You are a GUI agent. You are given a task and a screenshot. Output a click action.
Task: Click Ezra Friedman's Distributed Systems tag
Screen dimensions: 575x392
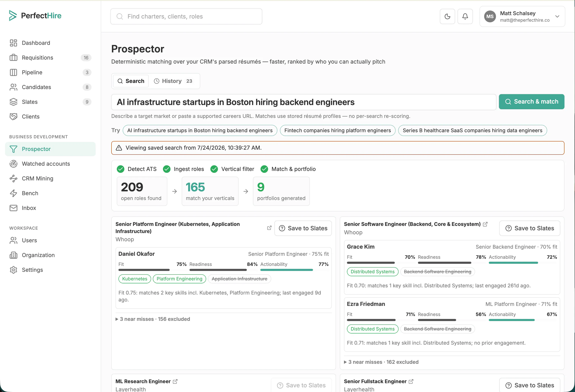click(373, 329)
